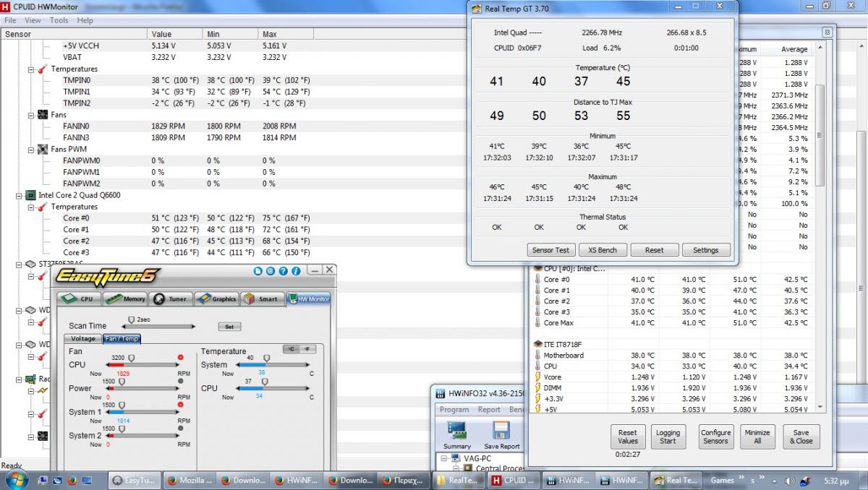Collapse the Fans PWM node in HWMonitor
The width and height of the screenshot is (868, 490).
(x=31, y=149)
